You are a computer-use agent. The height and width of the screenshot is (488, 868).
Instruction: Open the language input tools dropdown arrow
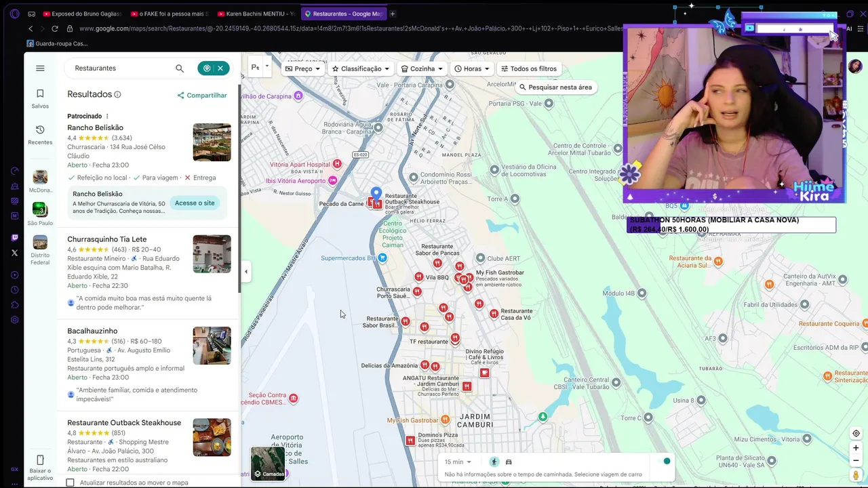tap(267, 66)
